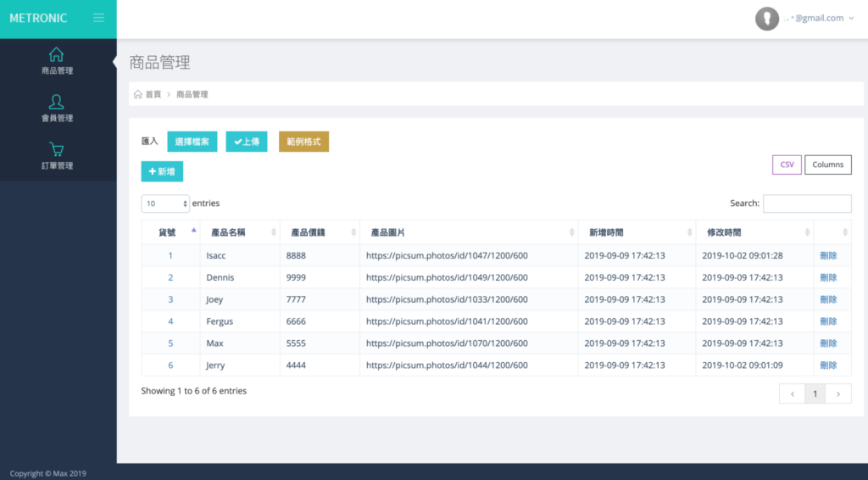Delete the Max row via 刪除
This screenshot has width=868, height=480.
828,343
